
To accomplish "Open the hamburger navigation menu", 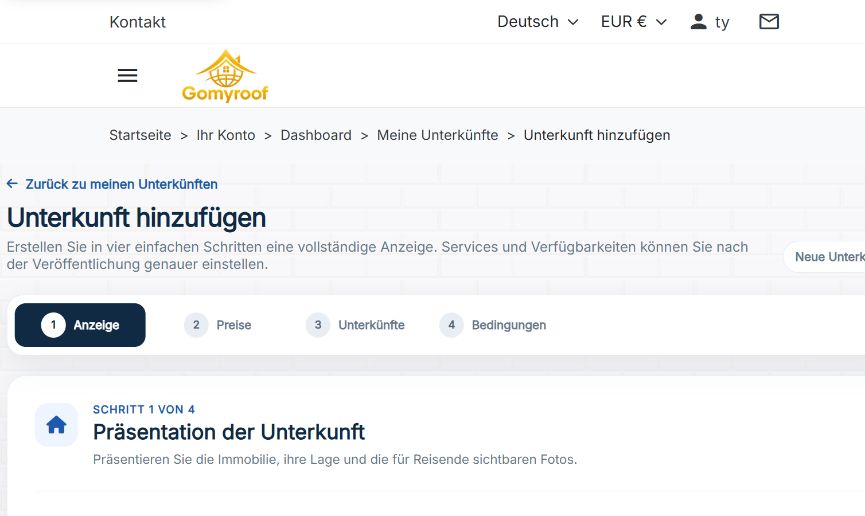I will pyautogui.click(x=127, y=76).
